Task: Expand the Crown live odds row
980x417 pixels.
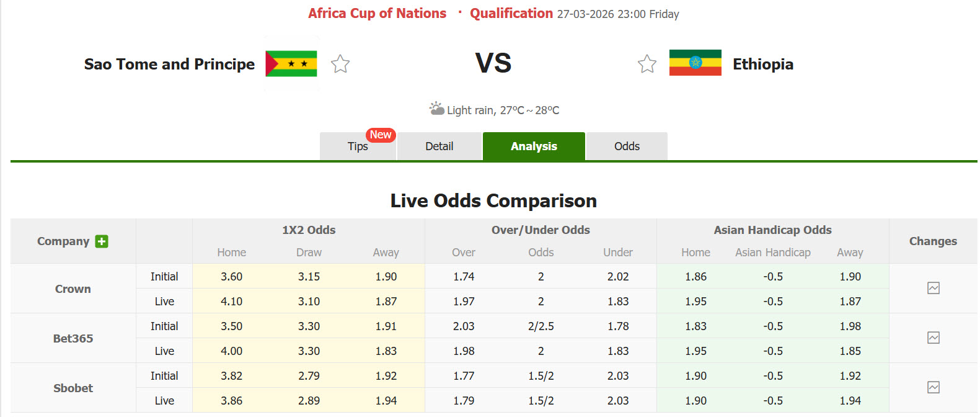Action: [164, 301]
